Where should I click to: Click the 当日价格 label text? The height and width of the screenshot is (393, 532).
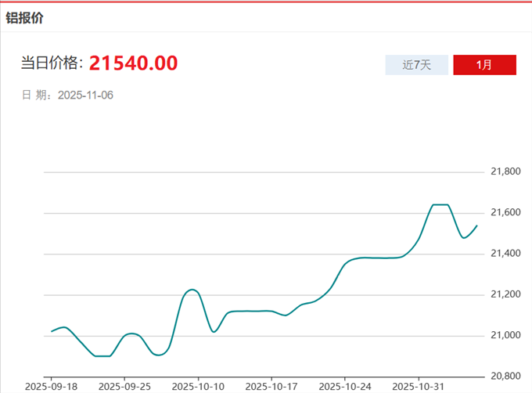point(52,63)
